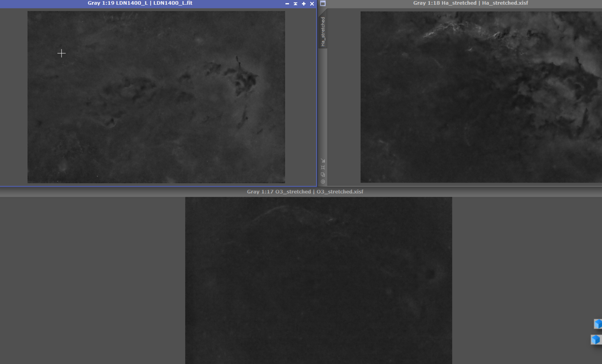602x364 pixels.
Task: Click the view selector square icon atop Ha_stretched sidebar
Action: [323, 3]
